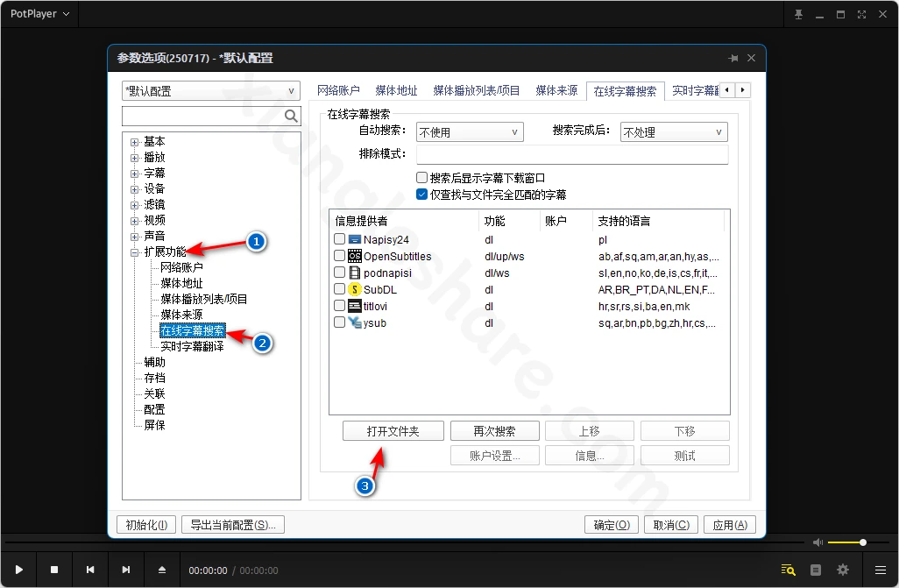Click 导出当前配置(S)... button
The height and width of the screenshot is (588, 899).
click(x=233, y=525)
